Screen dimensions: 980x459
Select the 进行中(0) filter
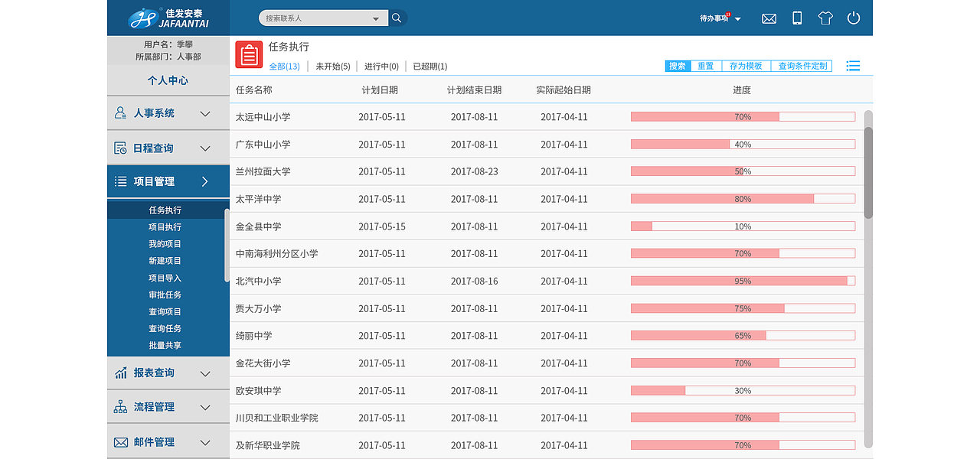pos(381,66)
